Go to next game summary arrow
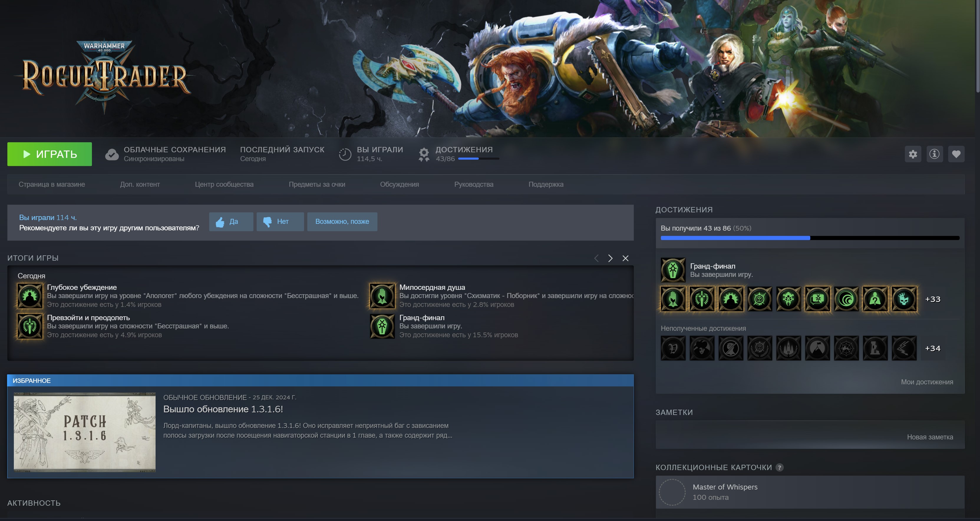Screen dimensions: 980x521 pos(610,258)
